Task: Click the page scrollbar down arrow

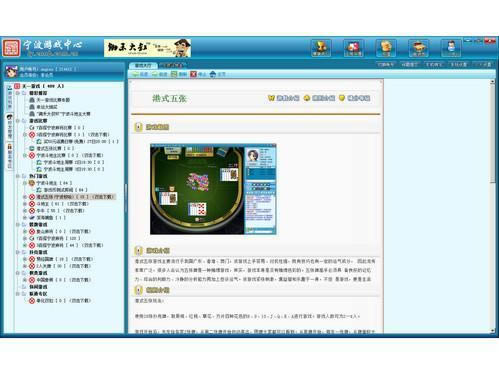Action: click(492, 330)
